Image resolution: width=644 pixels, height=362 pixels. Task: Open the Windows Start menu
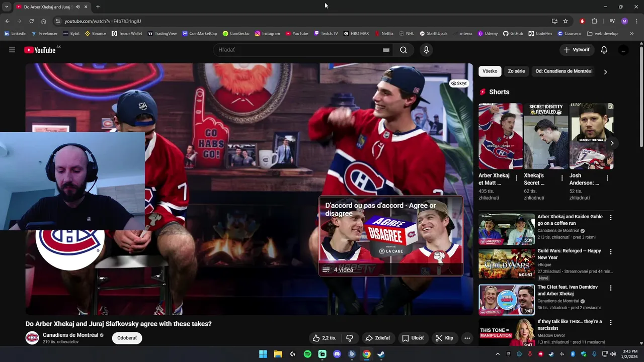coord(263,354)
